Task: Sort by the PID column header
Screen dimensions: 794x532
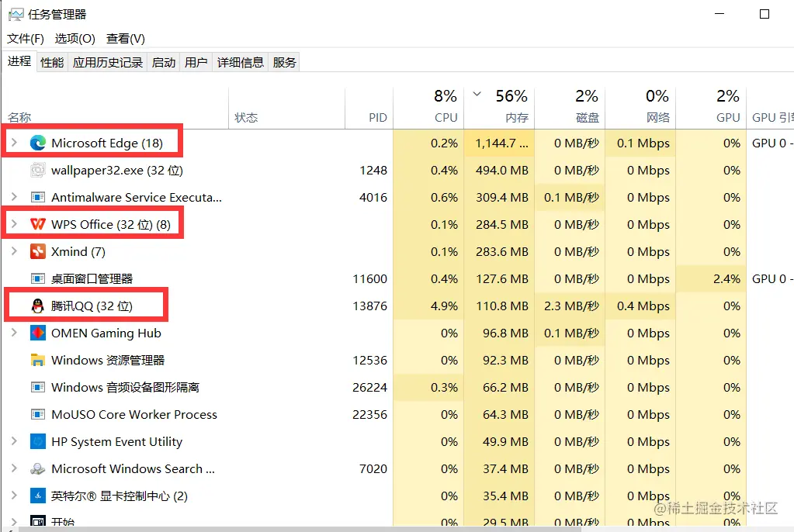Action: (369, 109)
